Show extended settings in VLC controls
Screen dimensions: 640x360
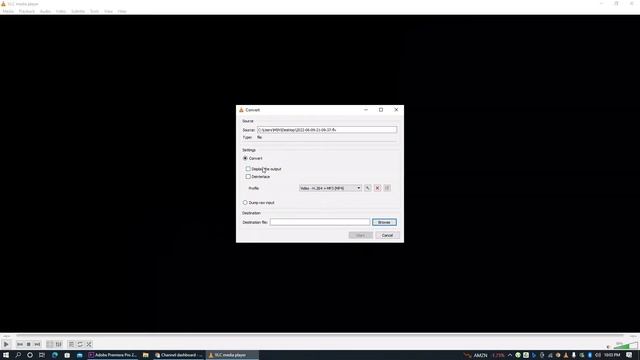tap(59, 344)
